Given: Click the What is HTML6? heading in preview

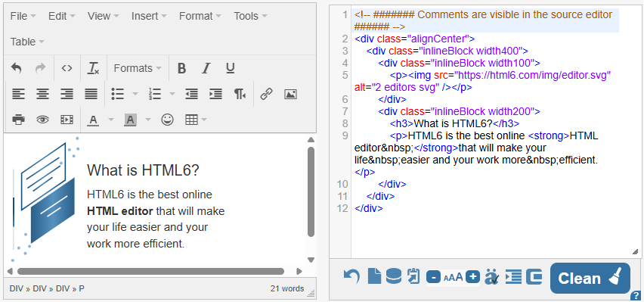Looking at the screenshot, I should [x=143, y=170].
